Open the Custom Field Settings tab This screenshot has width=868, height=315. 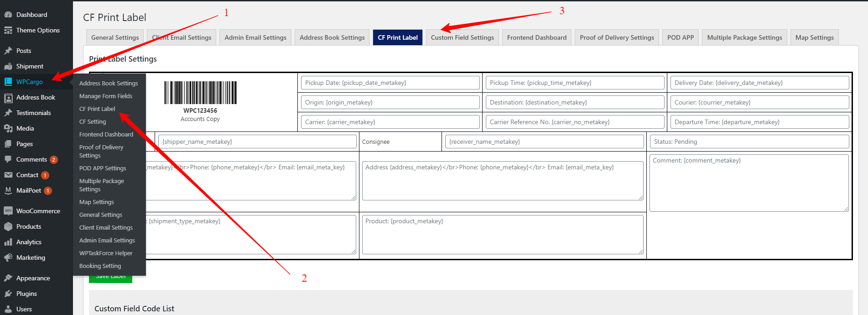463,37
